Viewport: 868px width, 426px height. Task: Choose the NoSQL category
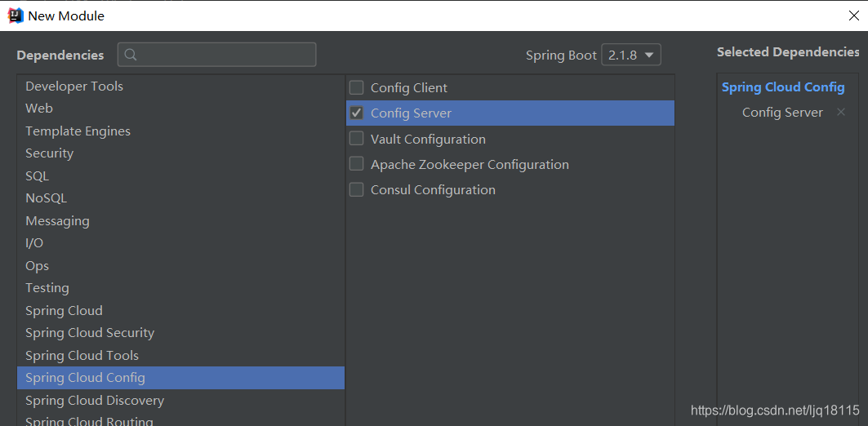pos(180,198)
